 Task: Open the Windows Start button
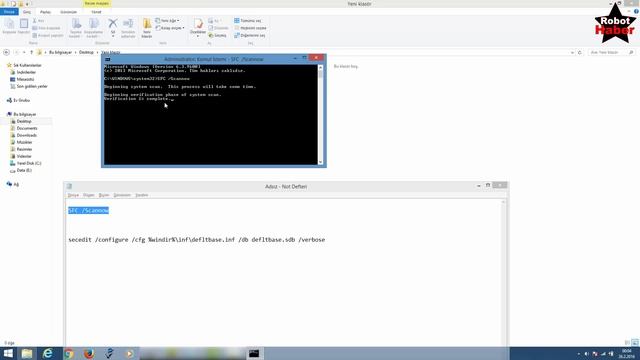pyautogui.click(x=8, y=353)
